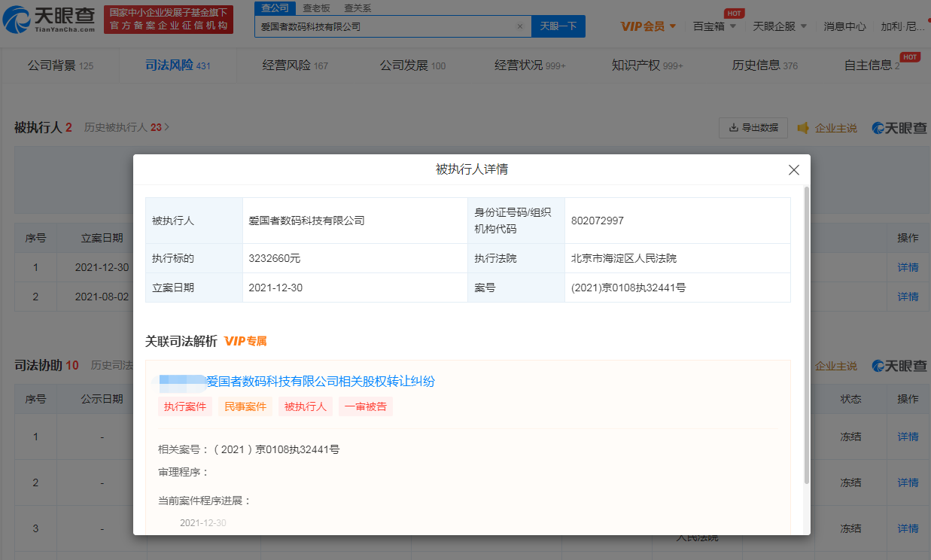Switch to the 查关系 search tab
The image size is (931, 560).
357,8
